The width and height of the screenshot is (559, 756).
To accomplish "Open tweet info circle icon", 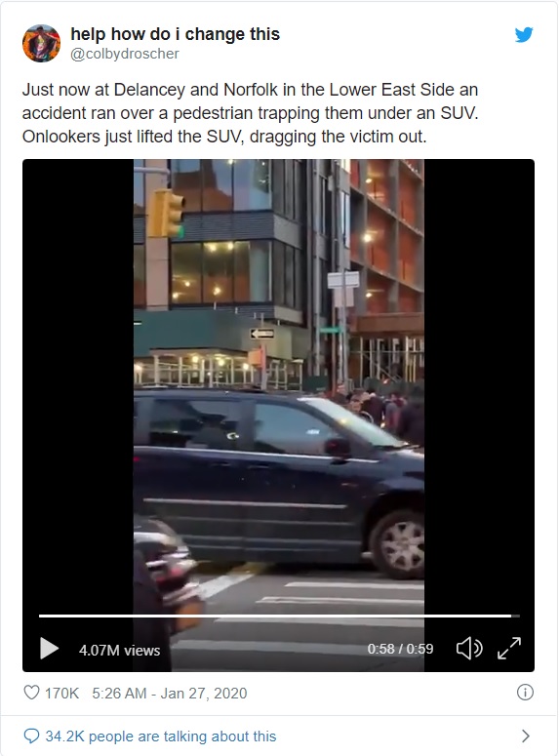I will [525, 693].
